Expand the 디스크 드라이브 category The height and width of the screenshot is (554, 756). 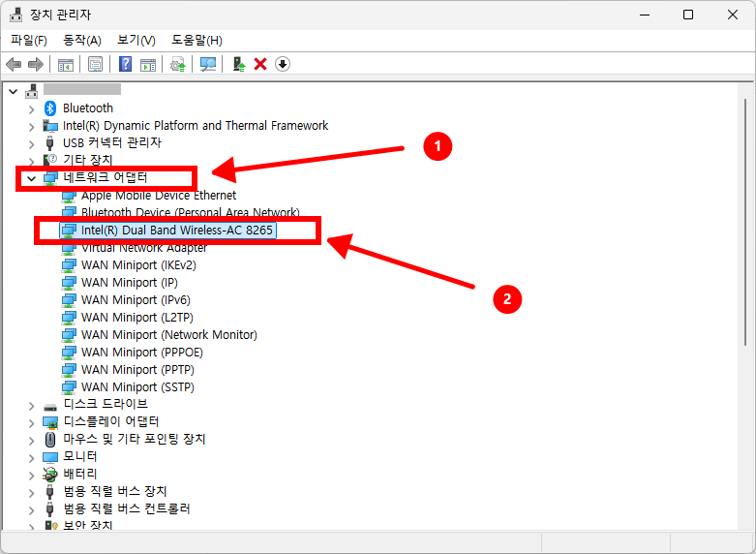31,405
